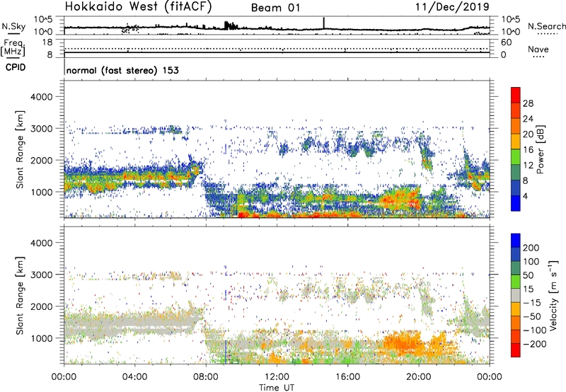Click the "-50" velocity colorbar label
Viewport: 566px width, 392px height.
[x=532, y=316]
